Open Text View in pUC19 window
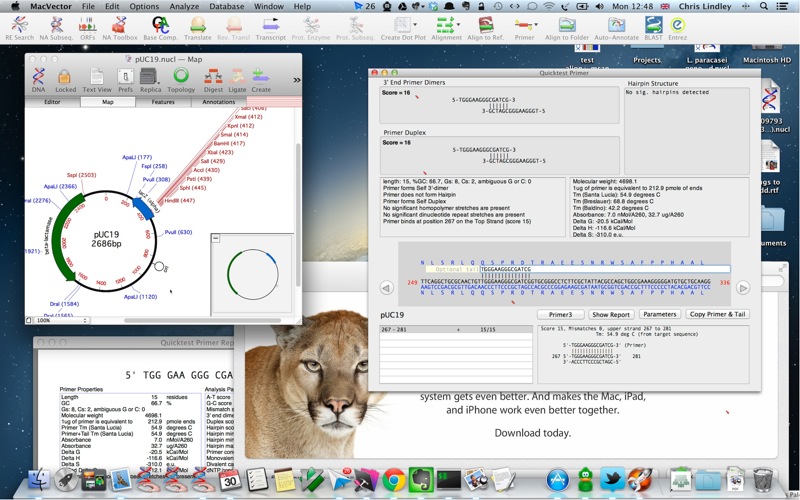 (97, 80)
